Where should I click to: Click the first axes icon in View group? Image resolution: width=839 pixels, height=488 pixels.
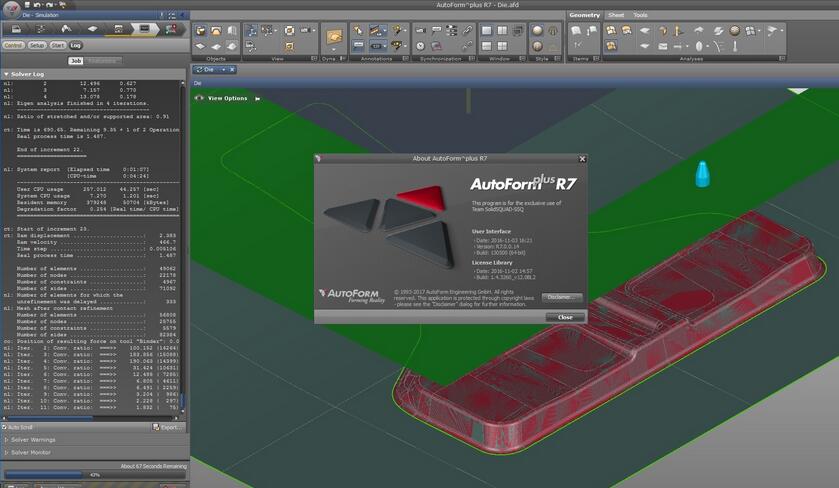(251, 31)
